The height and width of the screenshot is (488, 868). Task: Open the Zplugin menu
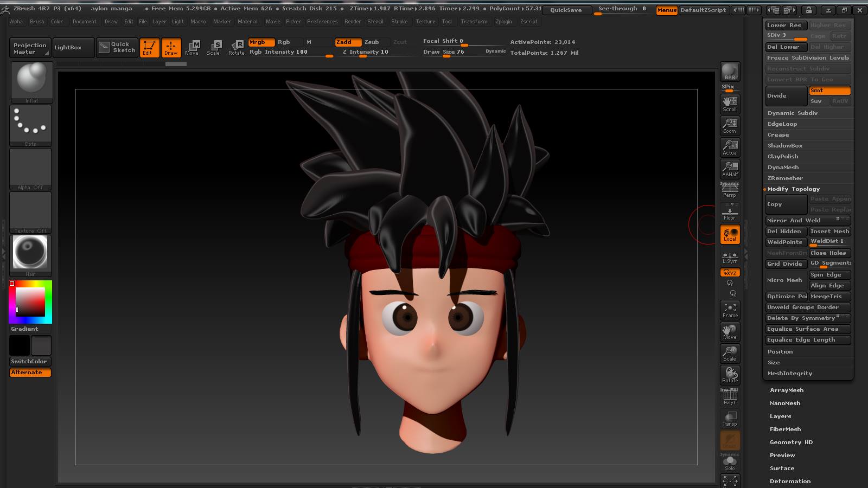[x=503, y=22]
